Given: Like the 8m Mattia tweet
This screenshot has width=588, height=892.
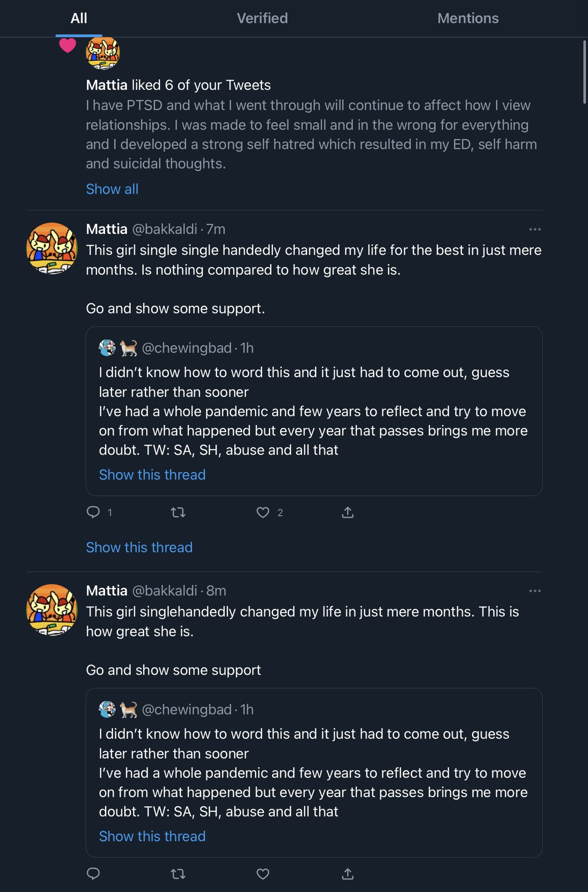Looking at the screenshot, I should click(263, 874).
